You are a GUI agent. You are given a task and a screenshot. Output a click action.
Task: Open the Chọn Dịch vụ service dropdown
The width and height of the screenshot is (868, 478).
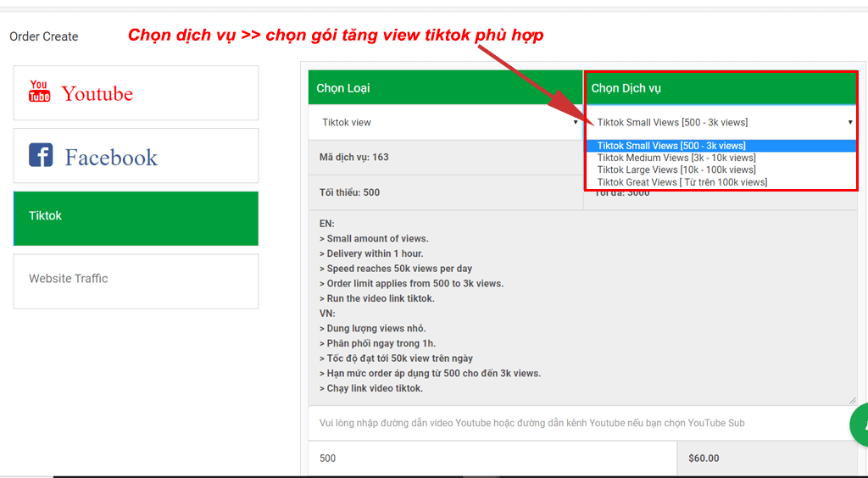pyautogui.click(x=721, y=122)
